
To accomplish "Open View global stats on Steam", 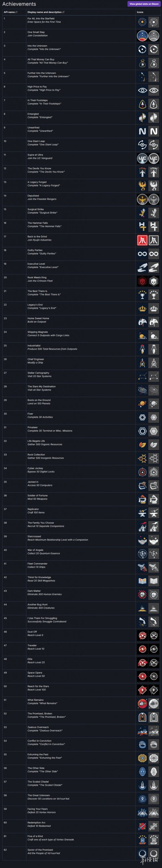I will tap(144, 4).
